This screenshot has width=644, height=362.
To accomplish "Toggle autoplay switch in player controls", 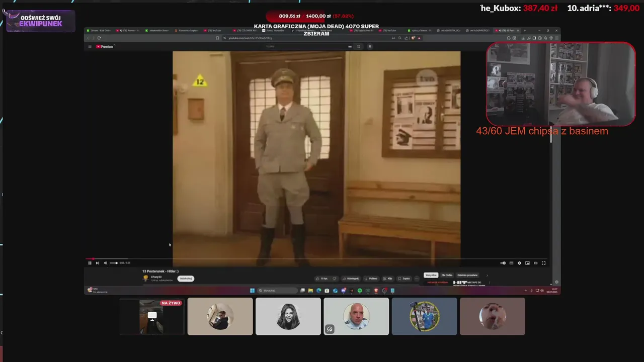I will [503, 263].
